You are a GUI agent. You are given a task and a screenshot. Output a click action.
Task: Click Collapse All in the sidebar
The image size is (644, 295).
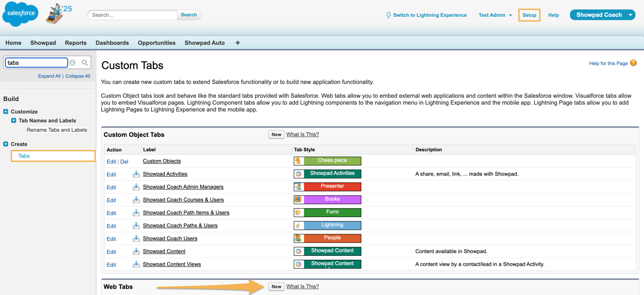point(78,76)
